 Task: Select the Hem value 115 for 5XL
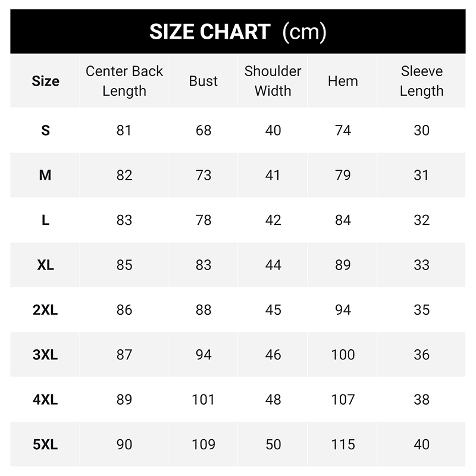coord(343,444)
